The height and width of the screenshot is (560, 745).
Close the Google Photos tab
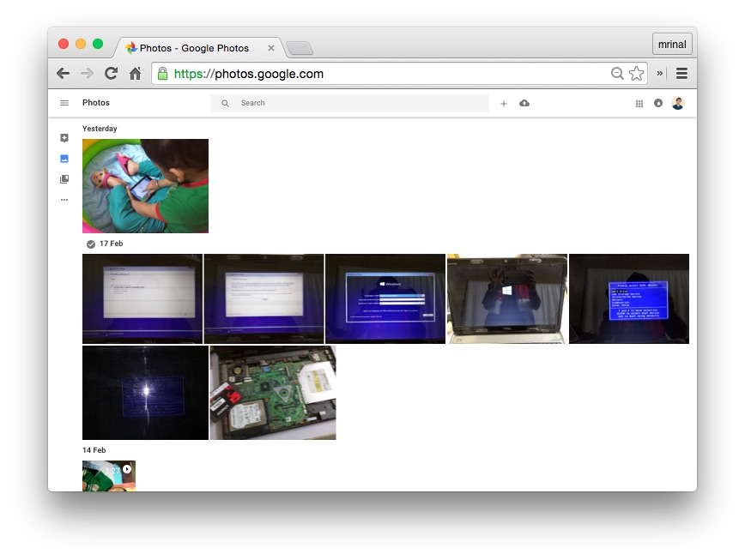271,48
